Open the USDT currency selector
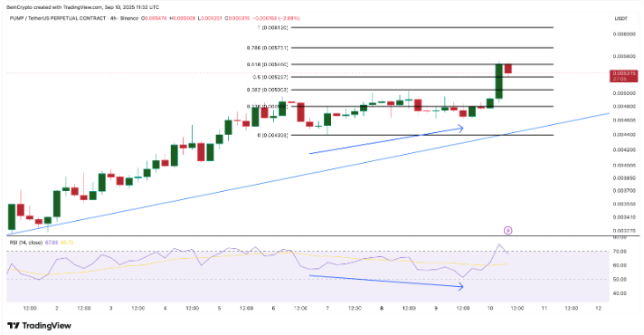The width and height of the screenshot is (644, 335). (620, 18)
